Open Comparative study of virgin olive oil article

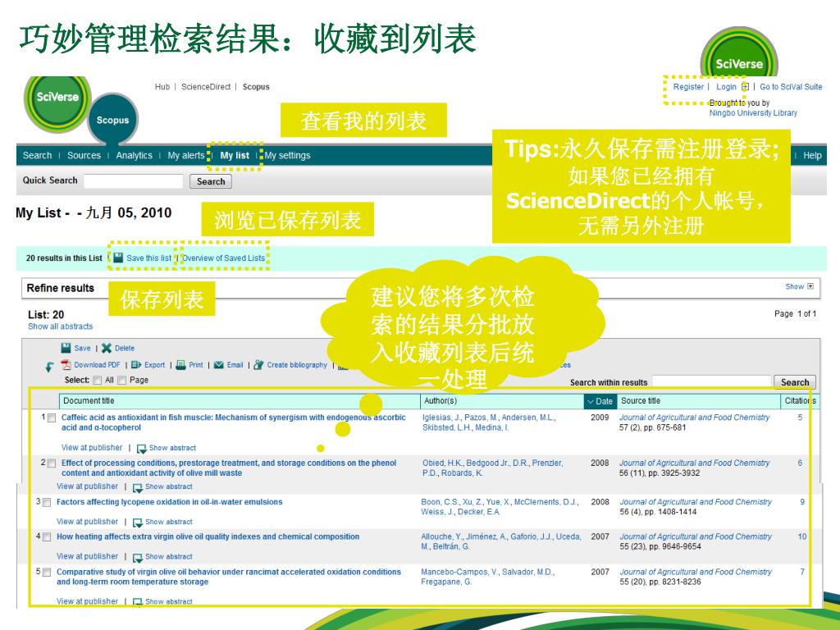click(229, 577)
